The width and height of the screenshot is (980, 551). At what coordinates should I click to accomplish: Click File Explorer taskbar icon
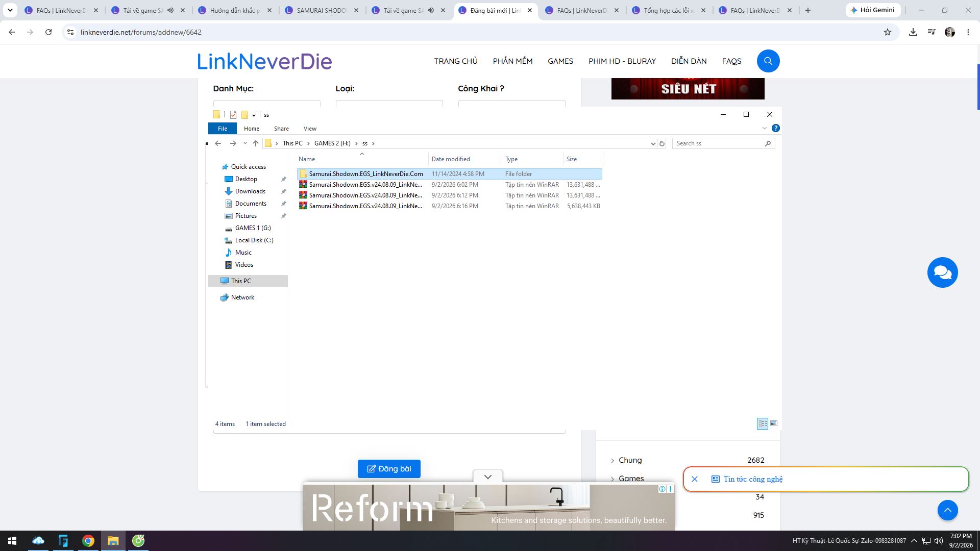pyautogui.click(x=113, y=541)
